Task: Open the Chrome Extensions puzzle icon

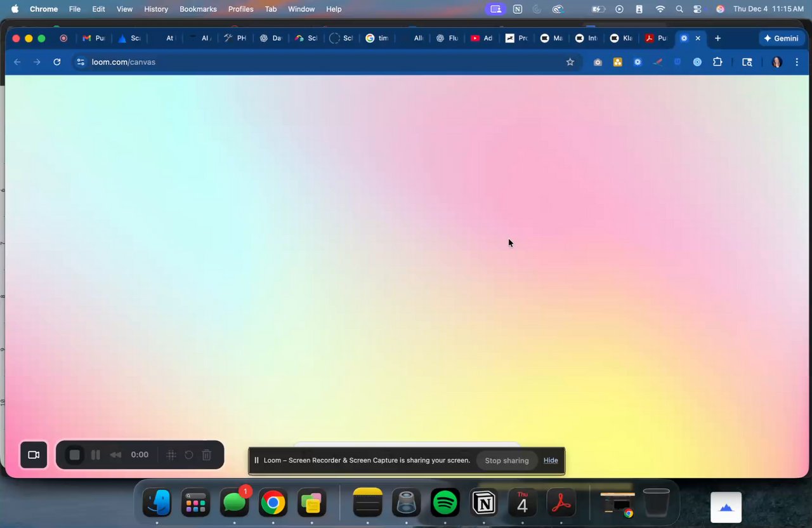Action: [717, 62]
